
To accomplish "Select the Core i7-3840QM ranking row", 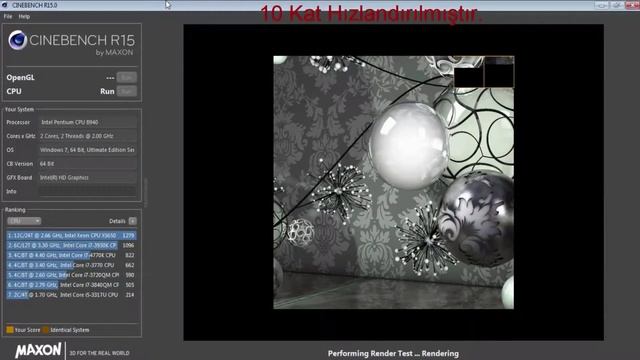I will point(71,285).
